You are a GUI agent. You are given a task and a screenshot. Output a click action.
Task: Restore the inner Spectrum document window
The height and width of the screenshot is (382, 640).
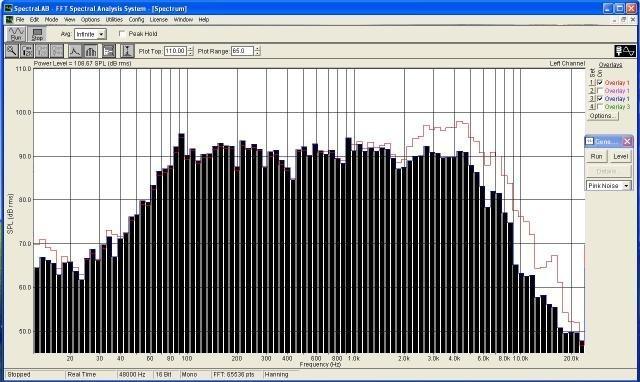point(623,20)
